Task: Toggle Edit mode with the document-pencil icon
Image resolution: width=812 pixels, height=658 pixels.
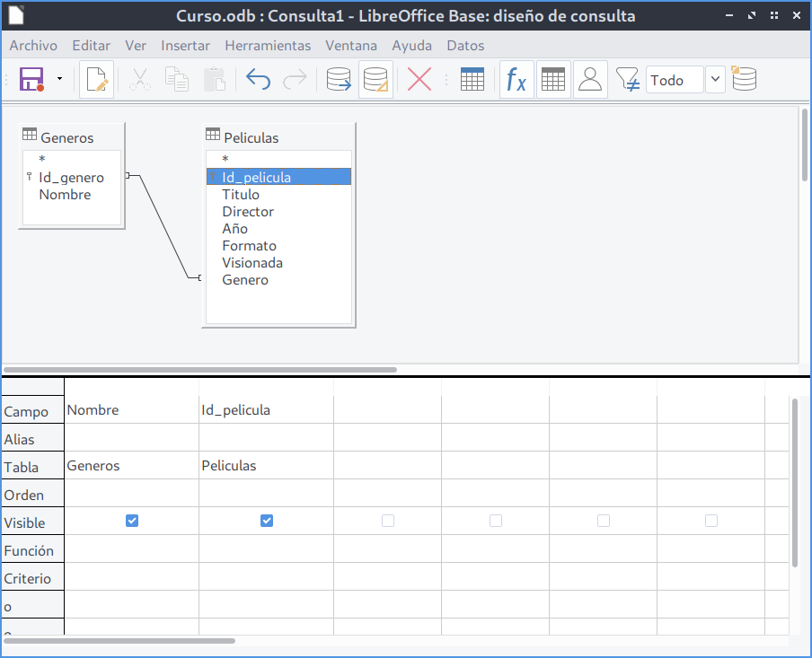Action: pos(97,80)
